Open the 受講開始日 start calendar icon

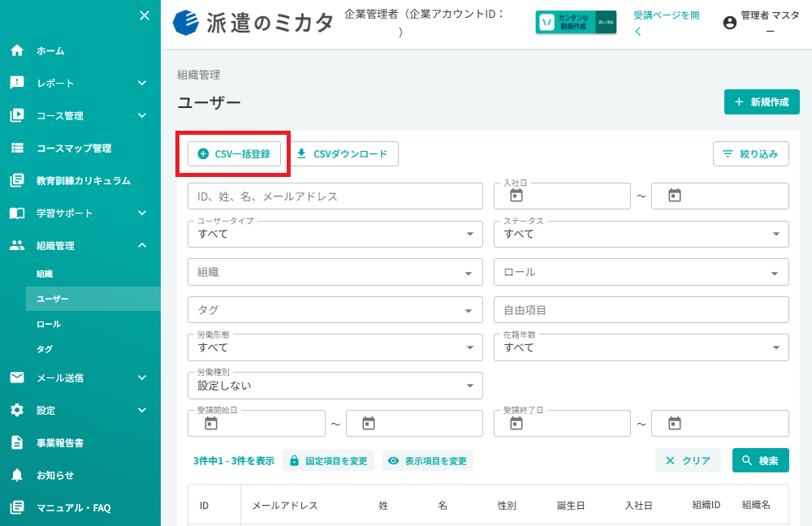tap(211, 424)
